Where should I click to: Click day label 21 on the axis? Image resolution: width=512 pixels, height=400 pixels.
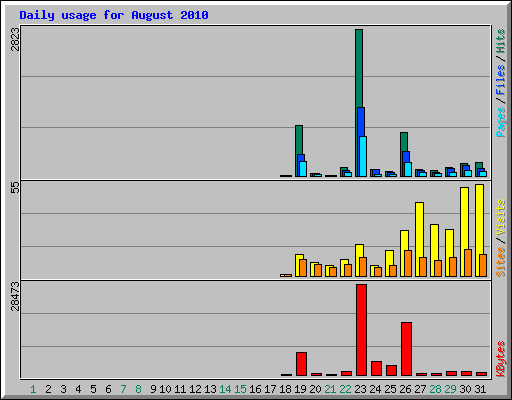tap(330, 389)
